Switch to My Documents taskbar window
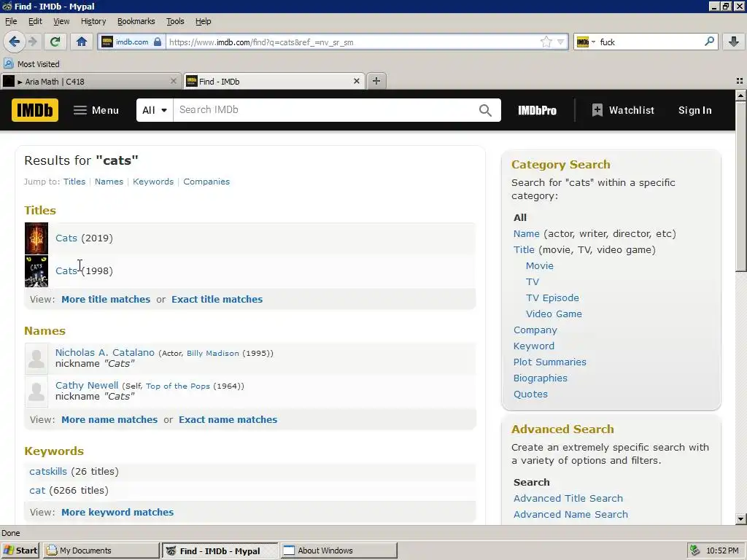Image resolution: width=747 pixels, height=560 pixels. coord(101,551)
